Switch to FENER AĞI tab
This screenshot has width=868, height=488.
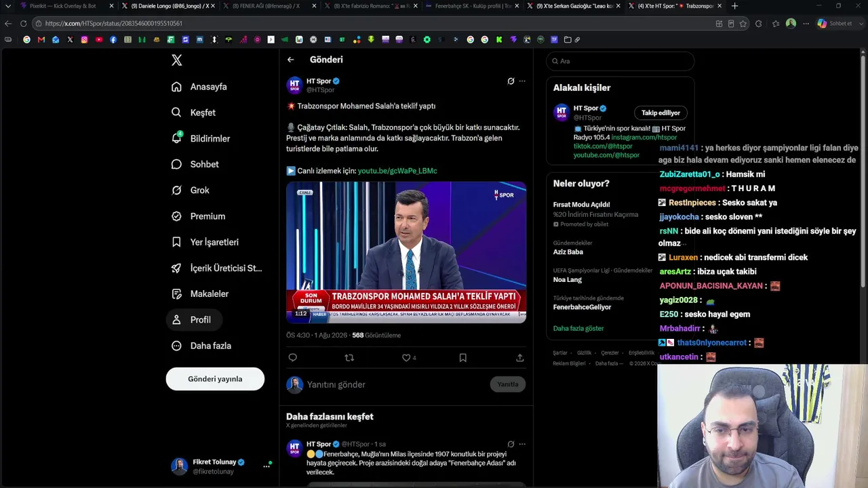click(270, 6)
